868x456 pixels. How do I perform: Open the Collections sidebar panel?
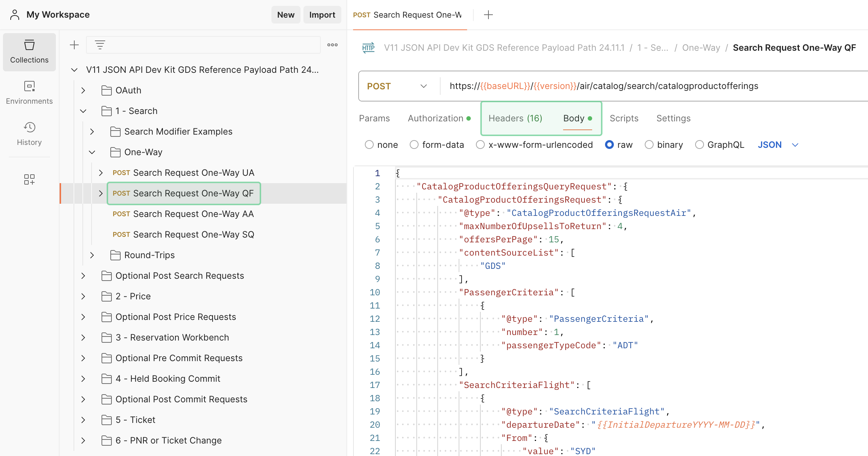pos(29,52)
